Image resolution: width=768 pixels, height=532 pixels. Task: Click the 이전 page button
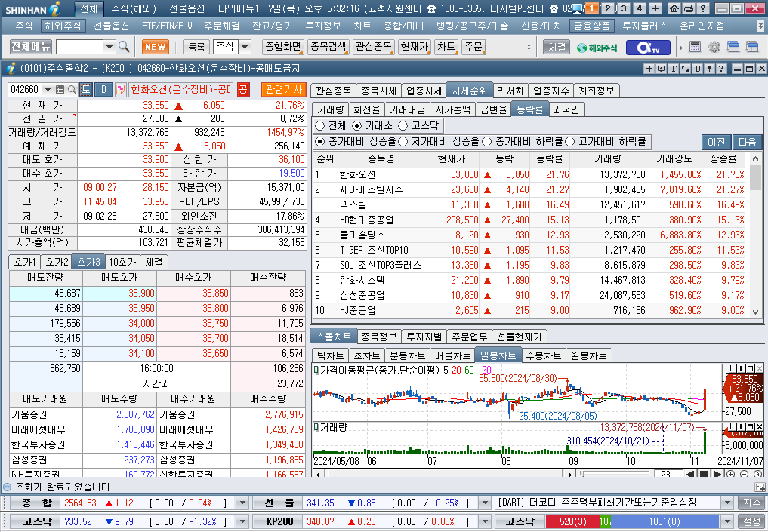[716, 142]
